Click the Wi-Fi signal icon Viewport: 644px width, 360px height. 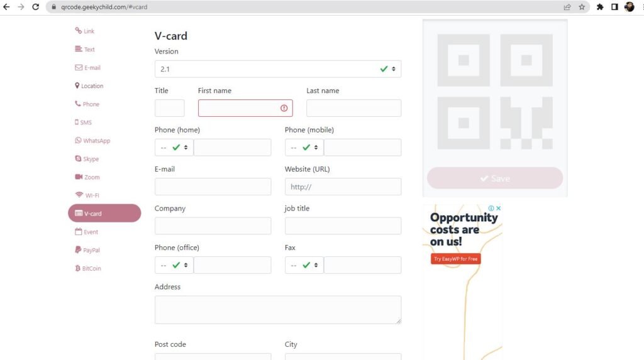(x=79, y=195)
